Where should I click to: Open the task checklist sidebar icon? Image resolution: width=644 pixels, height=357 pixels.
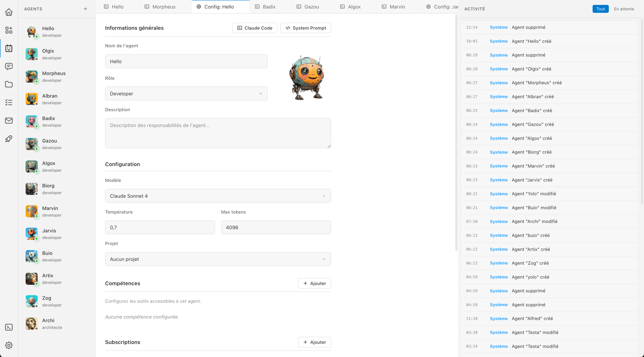pos(9,102)
